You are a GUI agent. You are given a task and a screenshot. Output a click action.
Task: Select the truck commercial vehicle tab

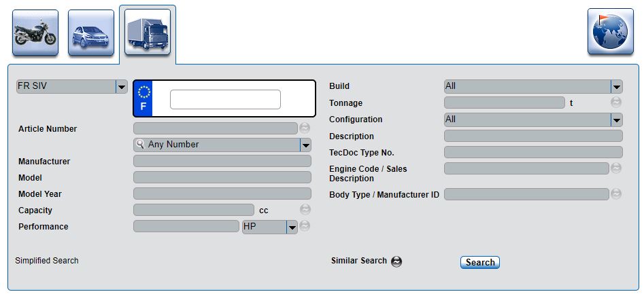pos(148,33)
